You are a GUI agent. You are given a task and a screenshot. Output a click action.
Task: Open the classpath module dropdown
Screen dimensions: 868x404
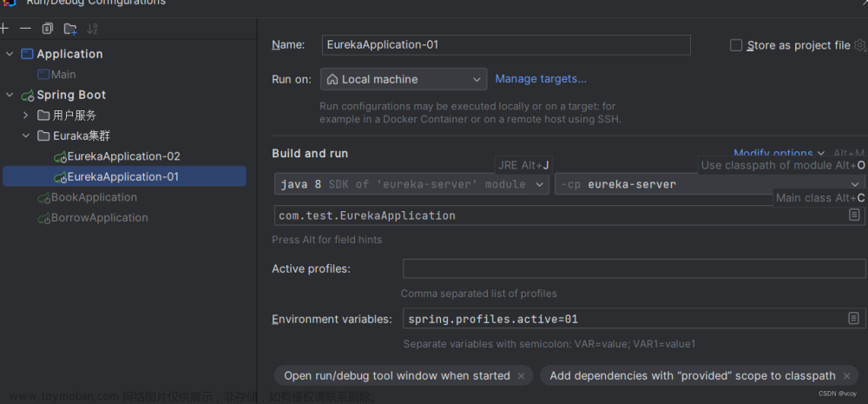[709, 184]
